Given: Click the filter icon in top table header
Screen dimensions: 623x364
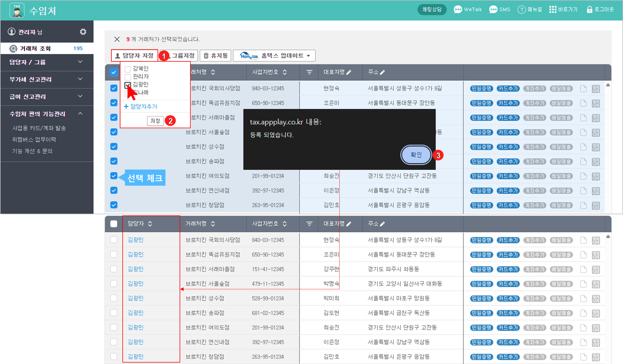Looking at the screenshot, I should pyautogui.click(x=309, y=72).
